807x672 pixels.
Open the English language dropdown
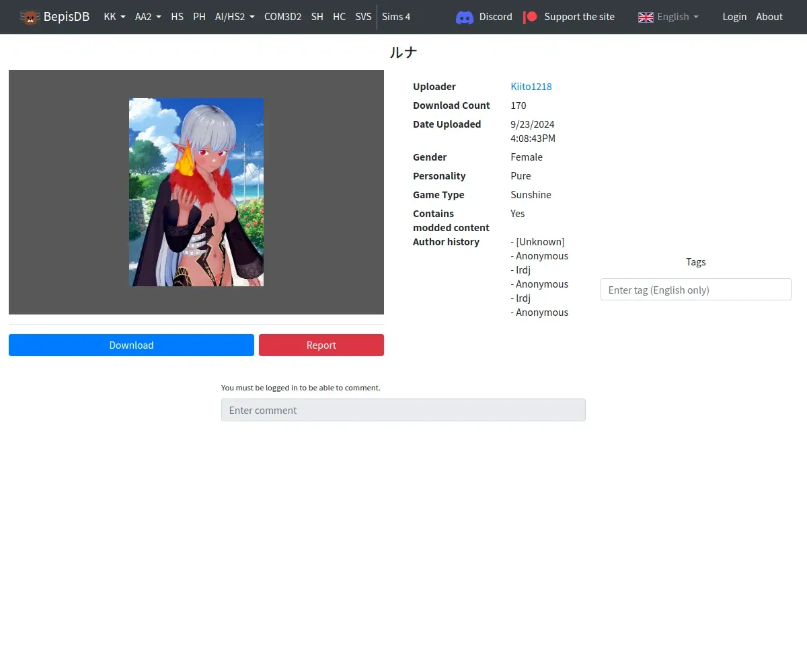tap(678, 17)
